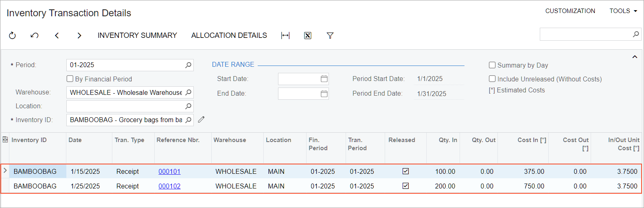Click the undo (cancel) icon
Image resolution: width=644 pixels, height=208 pixels.
tap(35, 36)
